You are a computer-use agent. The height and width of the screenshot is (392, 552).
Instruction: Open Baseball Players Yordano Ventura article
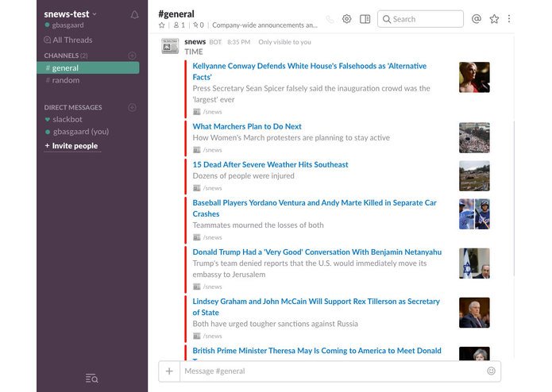[315, 208]
